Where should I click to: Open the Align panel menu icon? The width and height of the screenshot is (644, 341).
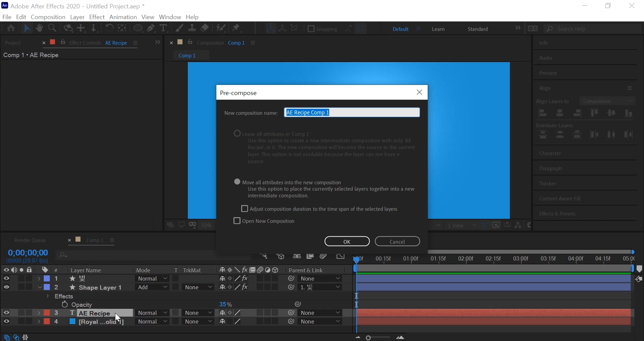tap(630, 88)
